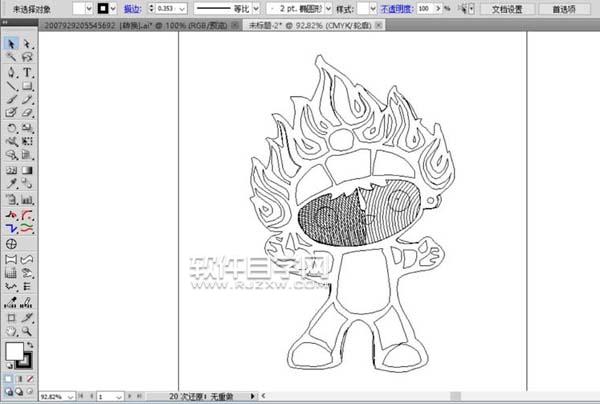Click the 首选项 button
The height and width of the screenshot is (404, 600).
click(562, 8)
